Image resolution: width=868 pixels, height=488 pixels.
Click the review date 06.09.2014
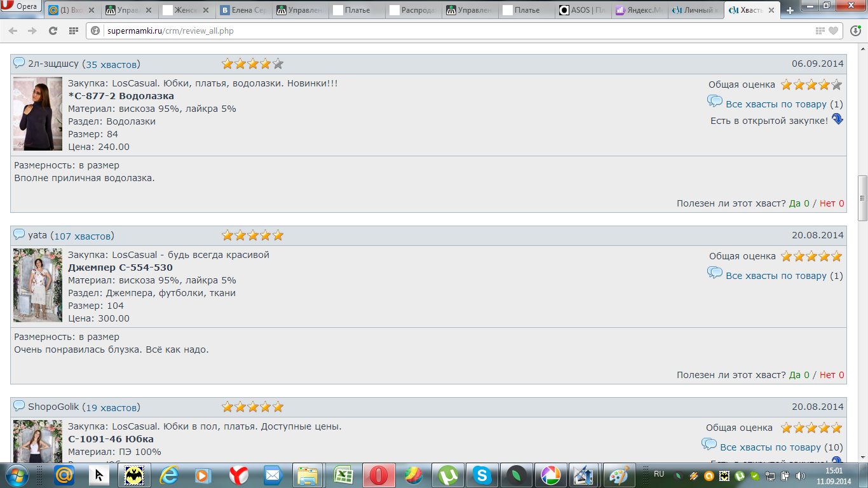pos(818,64)
